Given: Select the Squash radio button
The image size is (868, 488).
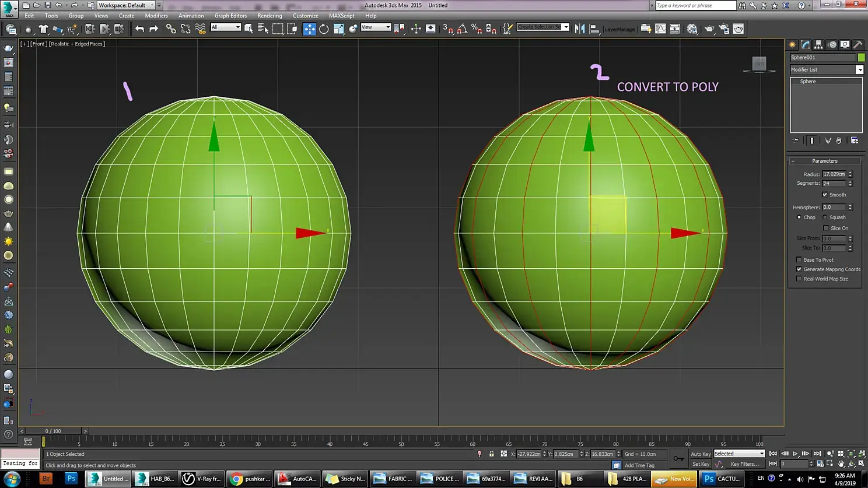Looking at the screenshot, I should 825,217.
